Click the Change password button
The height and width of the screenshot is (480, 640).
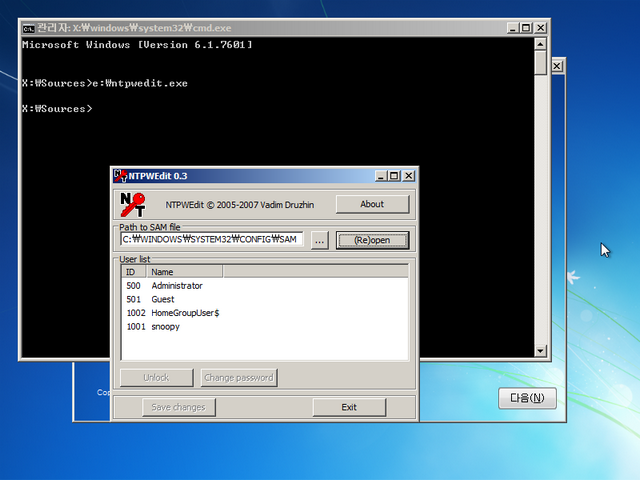pyautogui.click(x=239, y=378)
